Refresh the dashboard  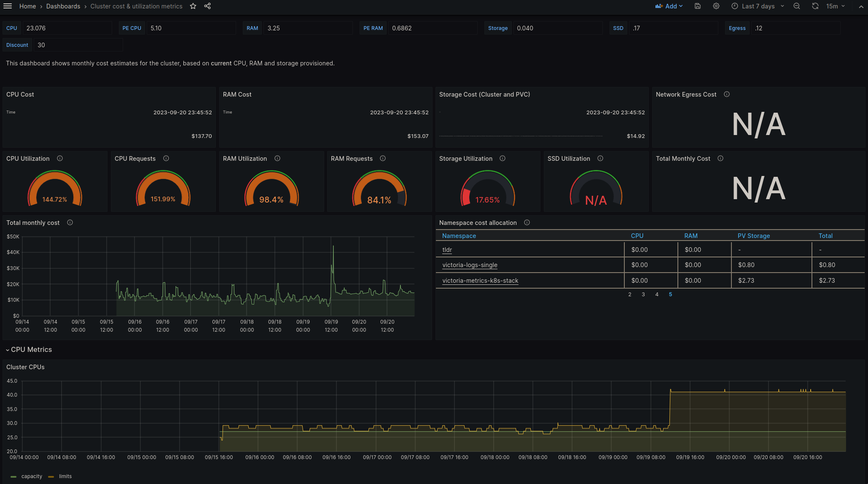point(815,6)
